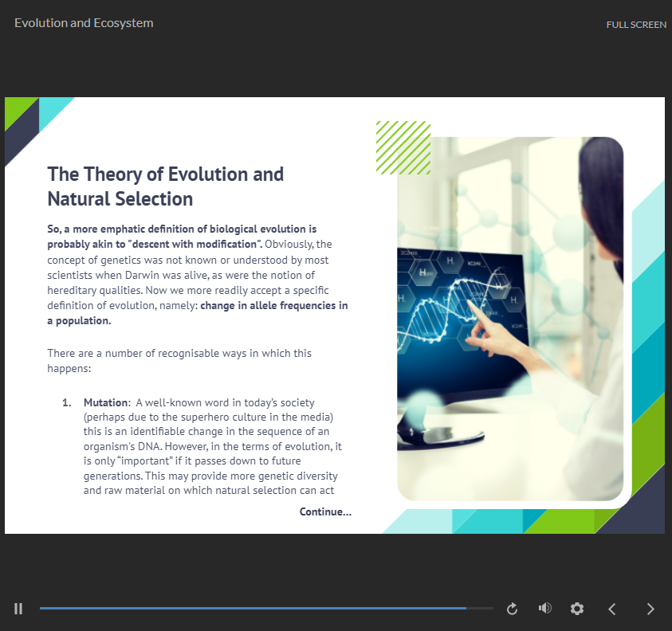Viewport: 672px width, 631px height.
Task: Go to previous slide with left chevron
Action: click(x=612, y=609)
